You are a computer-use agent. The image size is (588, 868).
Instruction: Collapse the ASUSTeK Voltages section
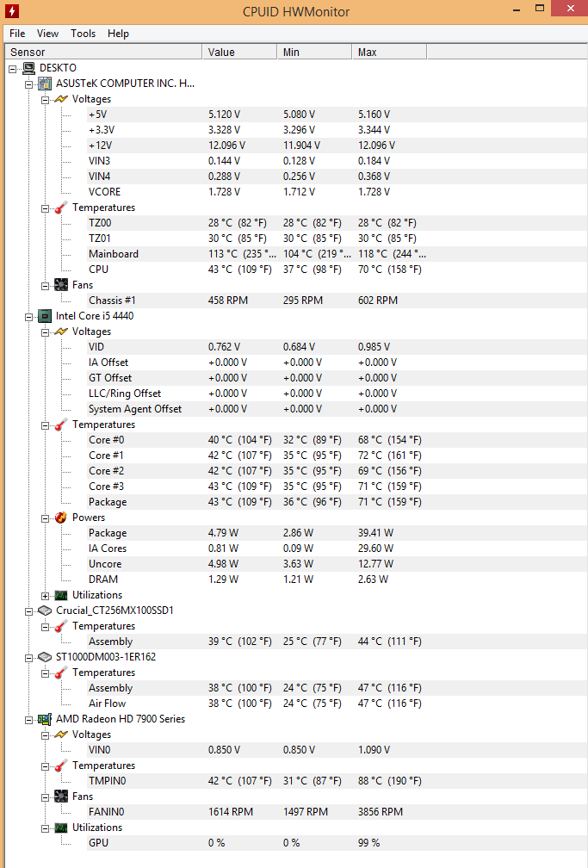click(x=46, y=99)
